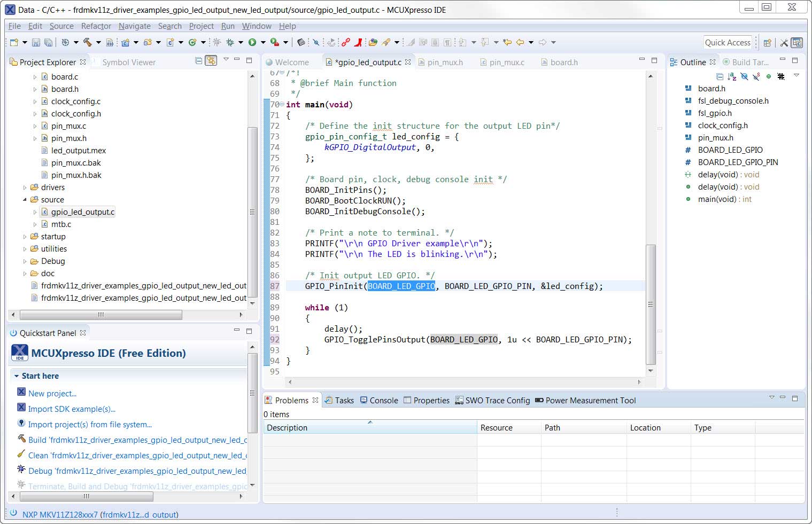
Task: Click Collapse All in Project Explorer
Action: pos(199,61)
